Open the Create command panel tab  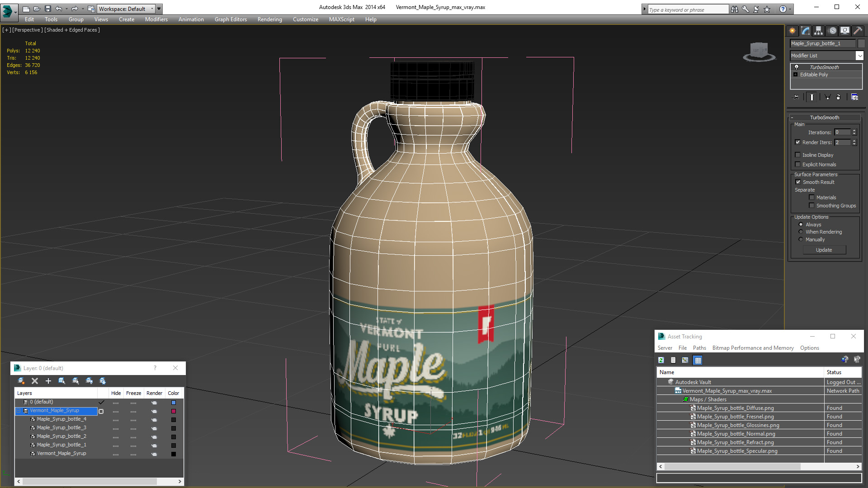point(793,31)
